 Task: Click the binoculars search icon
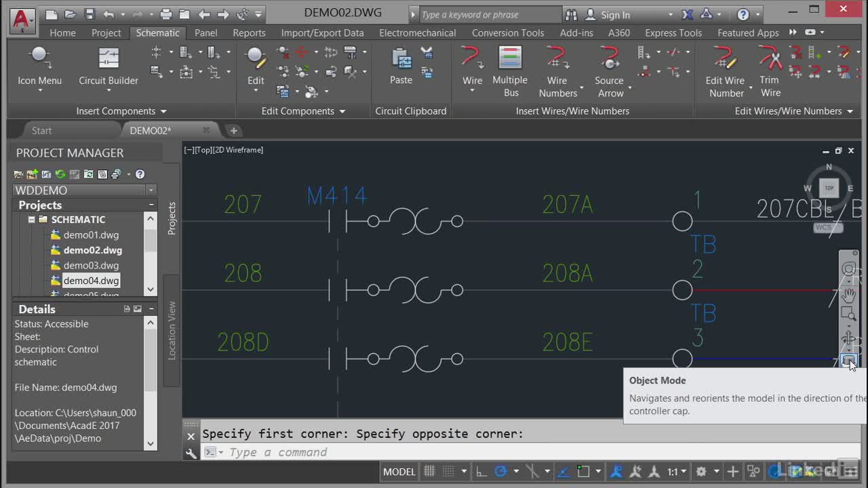[571, 14]
